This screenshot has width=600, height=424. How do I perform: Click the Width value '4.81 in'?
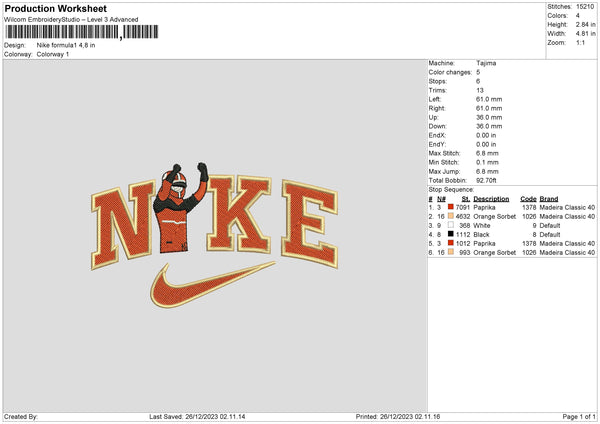pyautogui.click(x=585, y=34)
